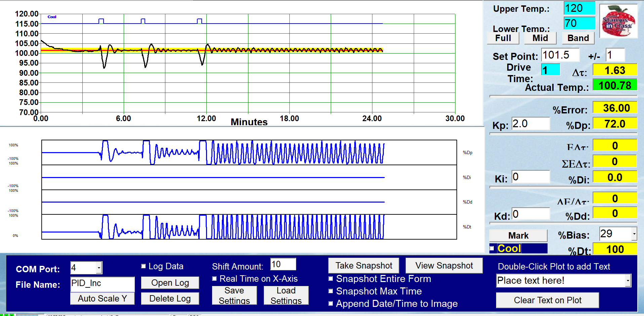
Task: Click the 120.00 y-axis label
Action: point(27,14)
